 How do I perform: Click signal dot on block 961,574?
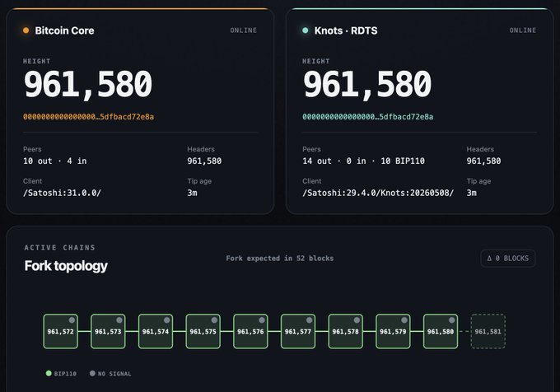pos(167,320)
